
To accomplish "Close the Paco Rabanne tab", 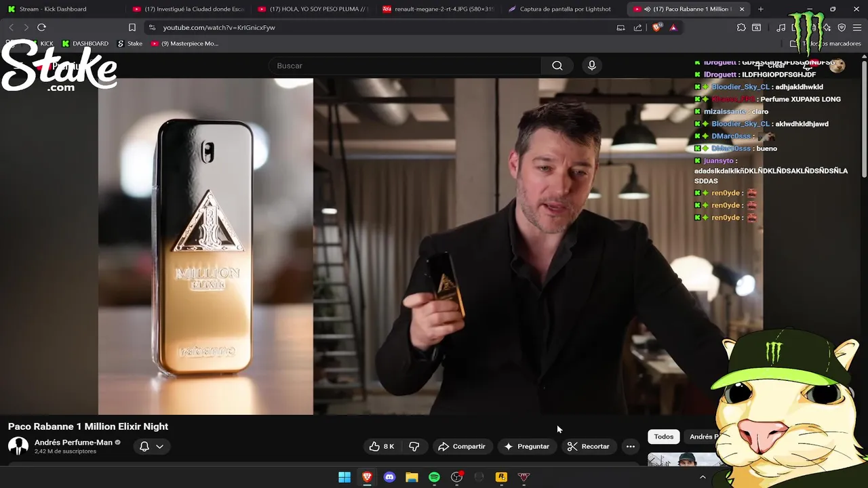I will [x=742, y=9].
